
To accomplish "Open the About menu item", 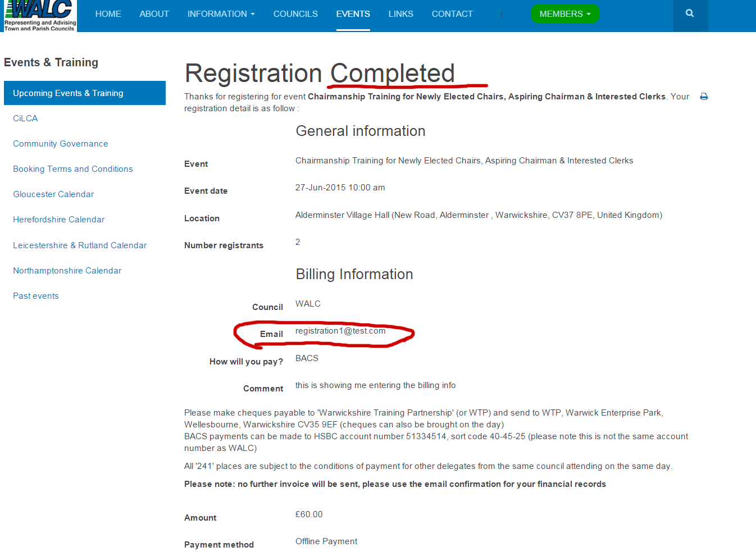I will [154, 14].
